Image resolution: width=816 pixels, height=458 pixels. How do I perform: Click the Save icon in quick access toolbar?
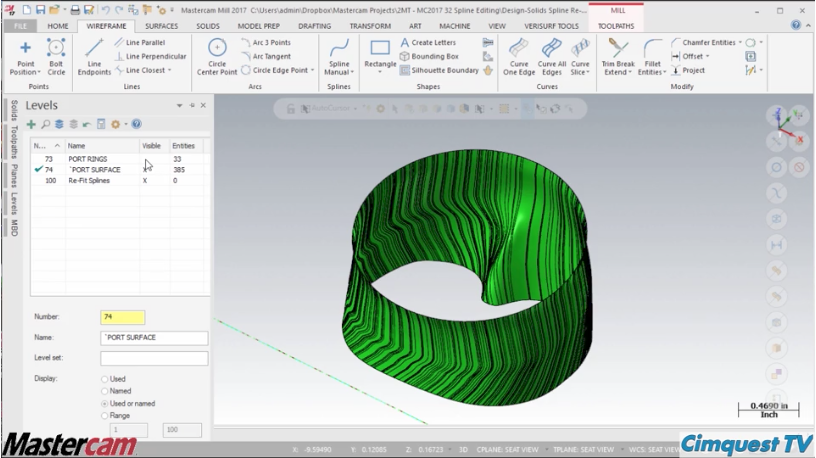pyautogui.click(x=40, y=10)
